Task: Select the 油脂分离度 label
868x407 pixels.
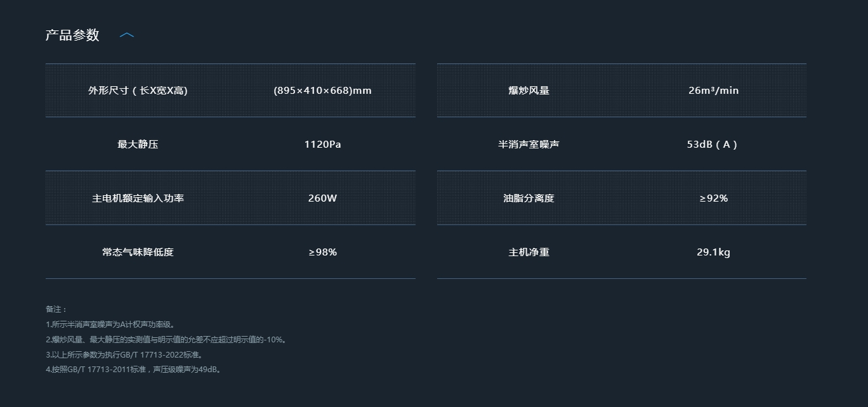Action: (x=529, y=198)
